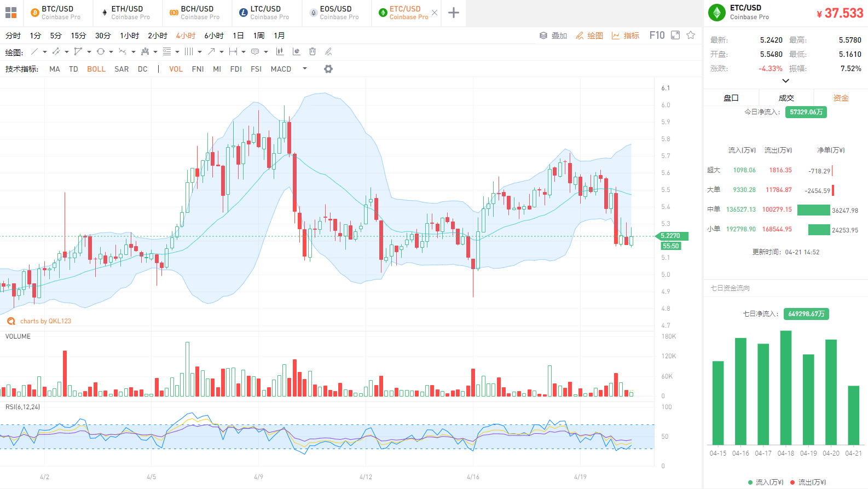Set timeframe to 1日

click(x=238, y=36)
